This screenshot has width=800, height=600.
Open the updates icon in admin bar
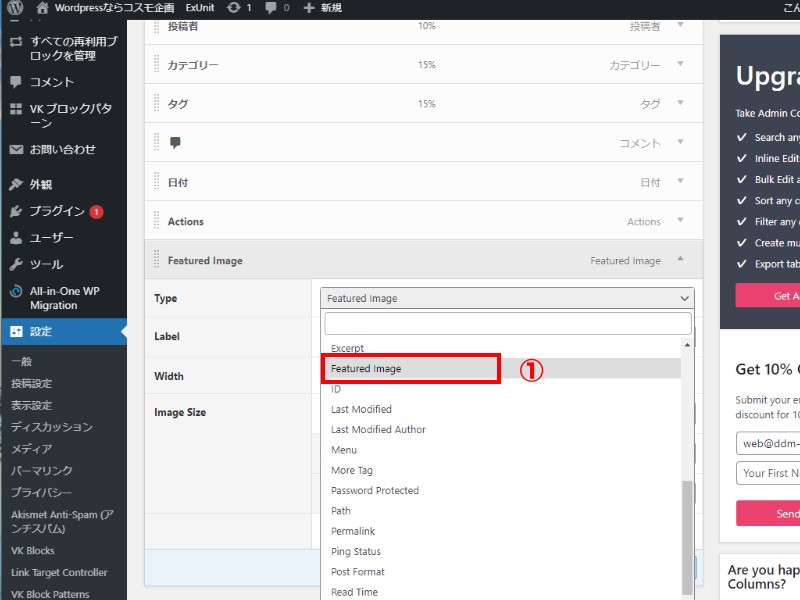pos(233,8)
